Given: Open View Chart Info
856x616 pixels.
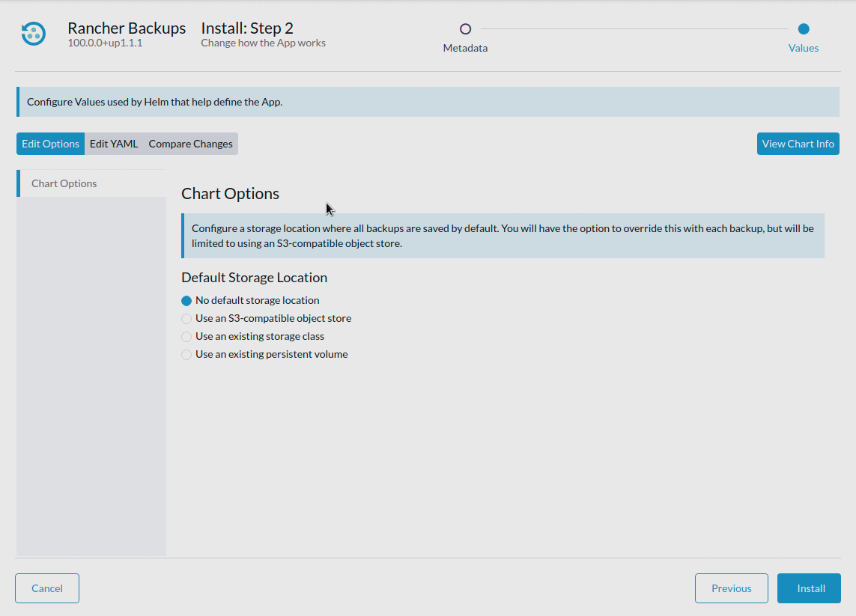Looking at the screenshot, I should point(798,143).
